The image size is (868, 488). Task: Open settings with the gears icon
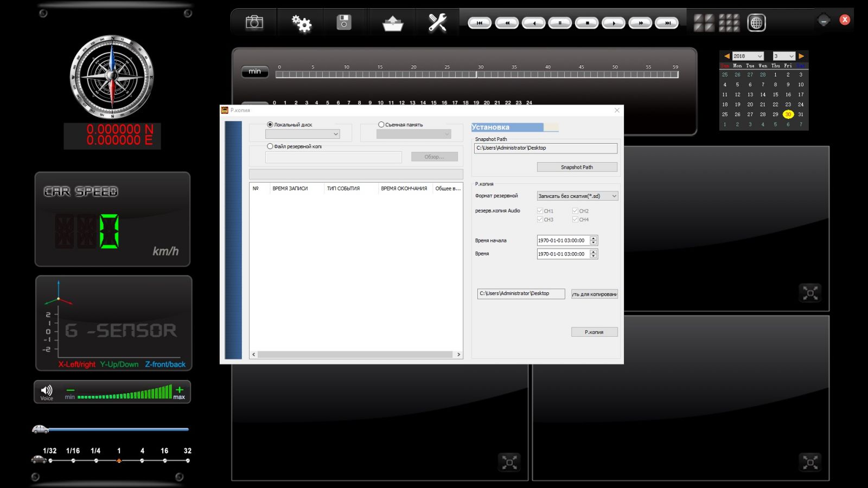click(x=301, y=23)
